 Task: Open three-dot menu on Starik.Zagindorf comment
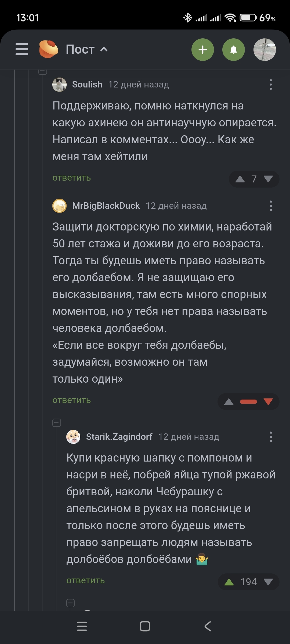pyautogui.click(x=271, y=437)
